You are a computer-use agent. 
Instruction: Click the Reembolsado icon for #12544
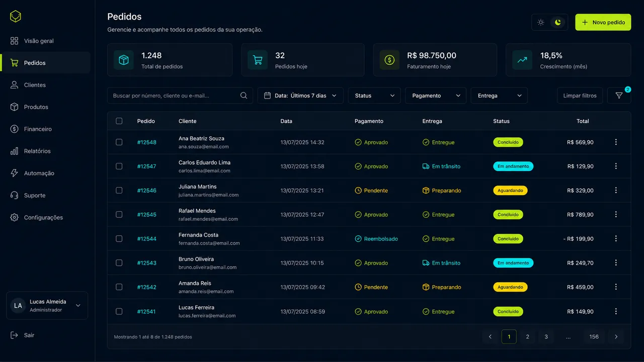[x=358, y=239]
